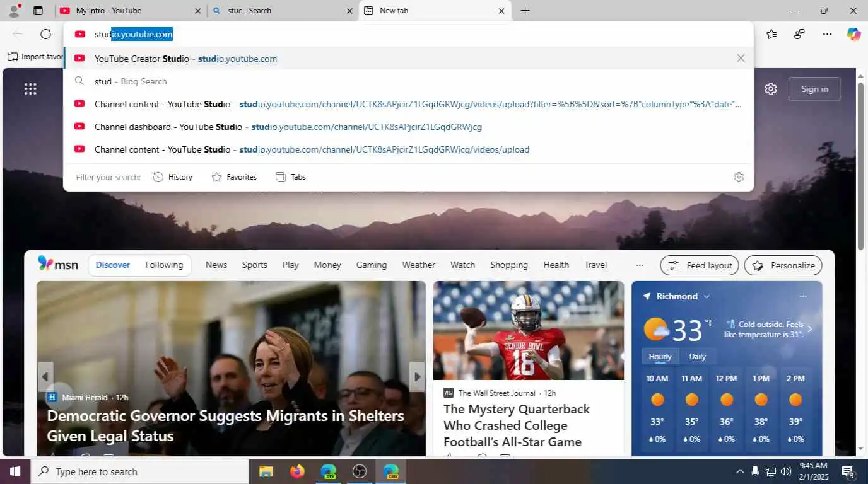868x484 pixels.
Task: Click the Personalize button
Action: (783, 265)
